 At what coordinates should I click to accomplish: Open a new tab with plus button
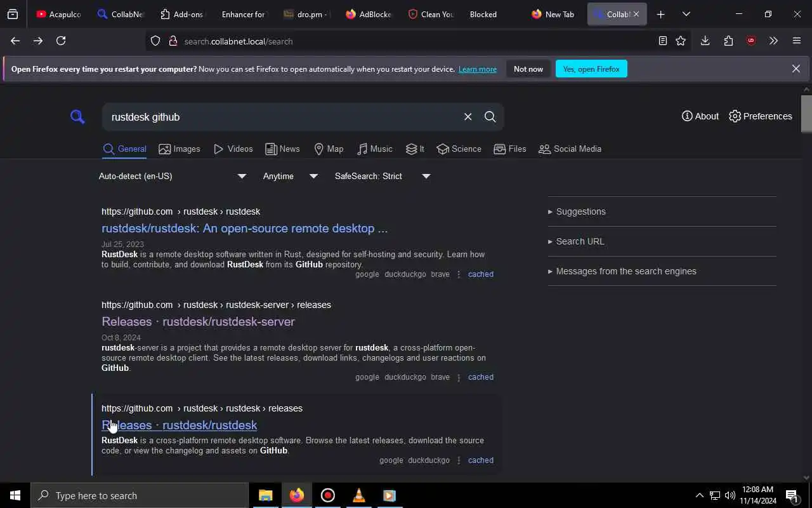click(x=660, y=14)
